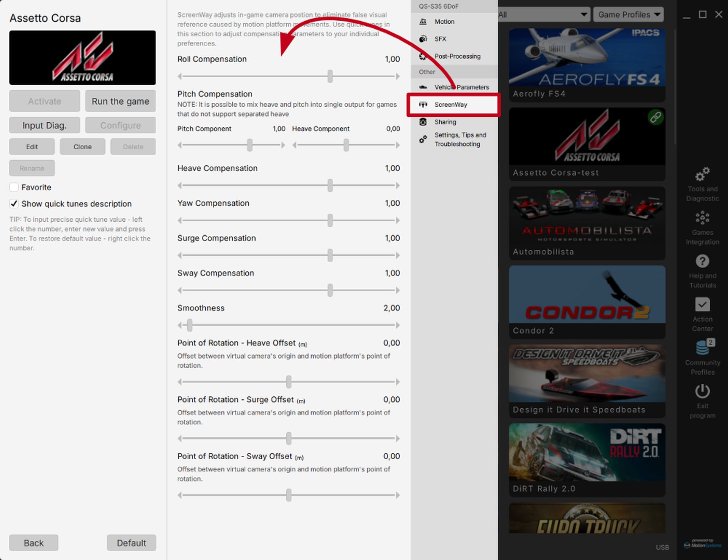Click the Sharing icon
This screenshot has height=560, width=728.
(x=423, y=122)
